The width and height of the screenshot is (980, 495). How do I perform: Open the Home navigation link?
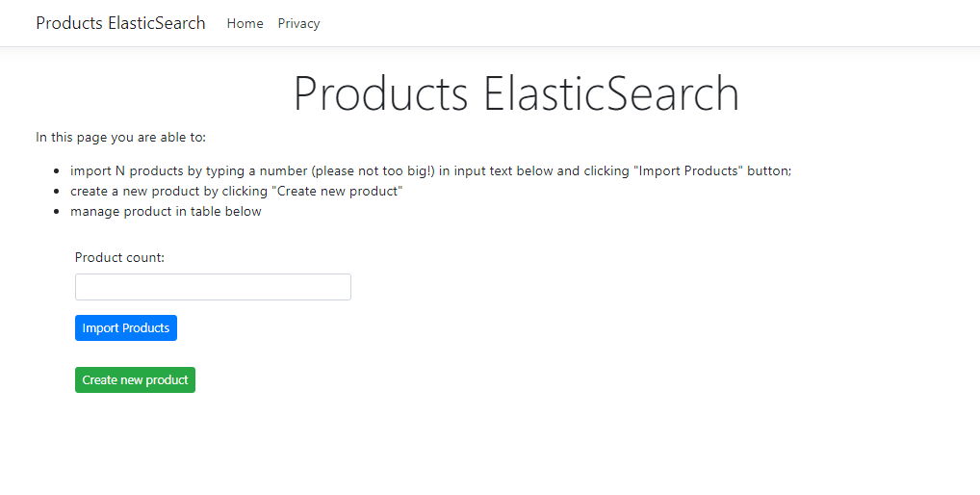pyautogui.click(x=245, y=23)
